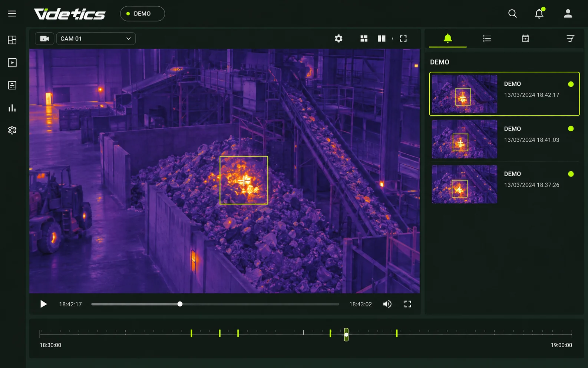Jump to the last green timeline event marker

click(x=397, y=333)
